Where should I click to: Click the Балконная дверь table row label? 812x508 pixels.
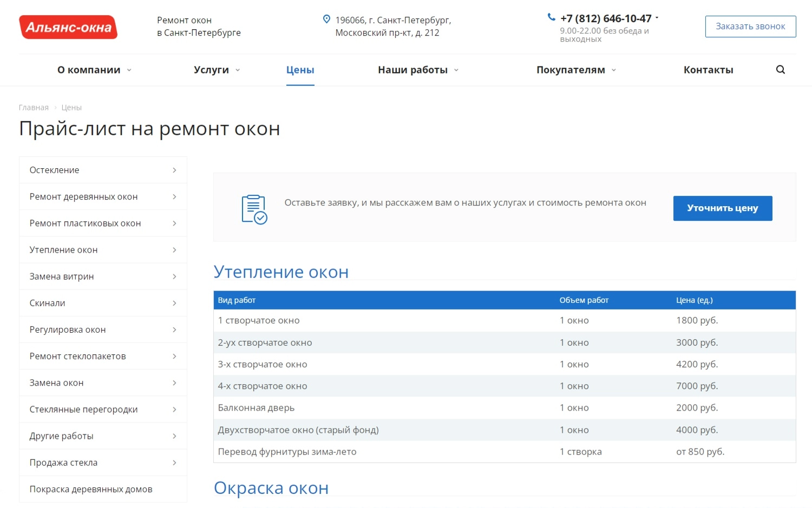(256, 408)
